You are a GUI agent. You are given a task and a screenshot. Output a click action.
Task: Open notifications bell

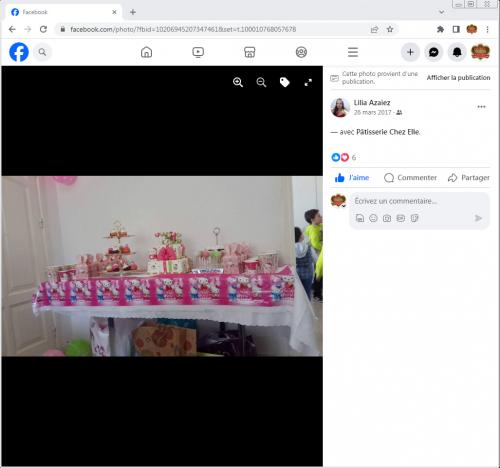tap(457, 52)
